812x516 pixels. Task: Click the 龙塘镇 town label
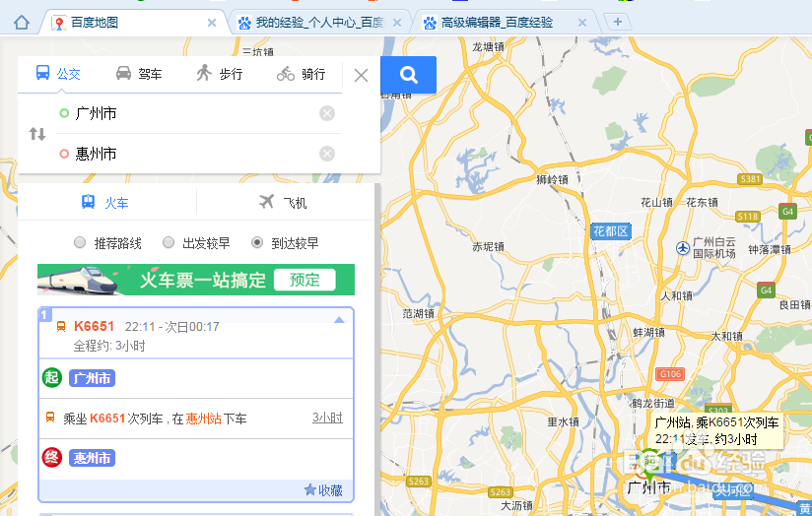click(488, 46)
